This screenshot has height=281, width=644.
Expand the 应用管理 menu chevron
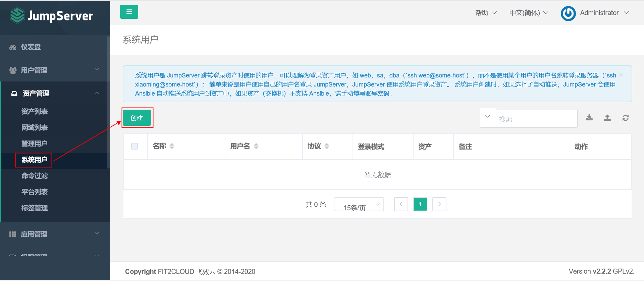(x=97, y=233)
